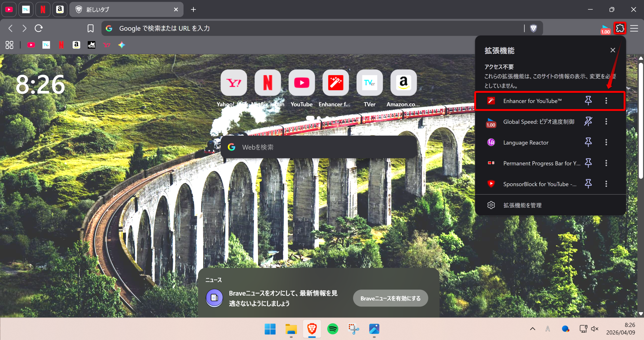Open tab groups grid icon in bookmarks bar
Viewport: 644px width, 340px height.
(9, 45)
